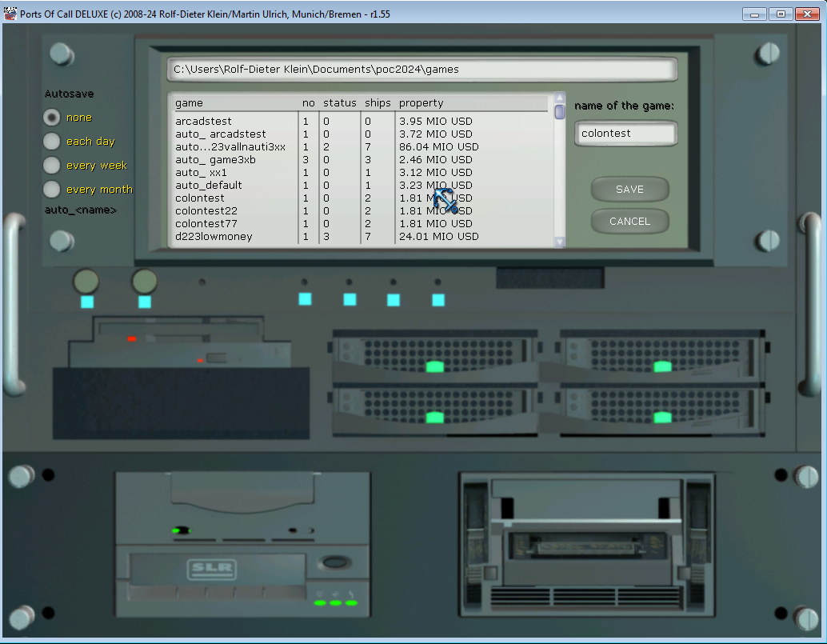Click the list scrollbar down arrow
827x644 pixels.
(x=560, y=242)
